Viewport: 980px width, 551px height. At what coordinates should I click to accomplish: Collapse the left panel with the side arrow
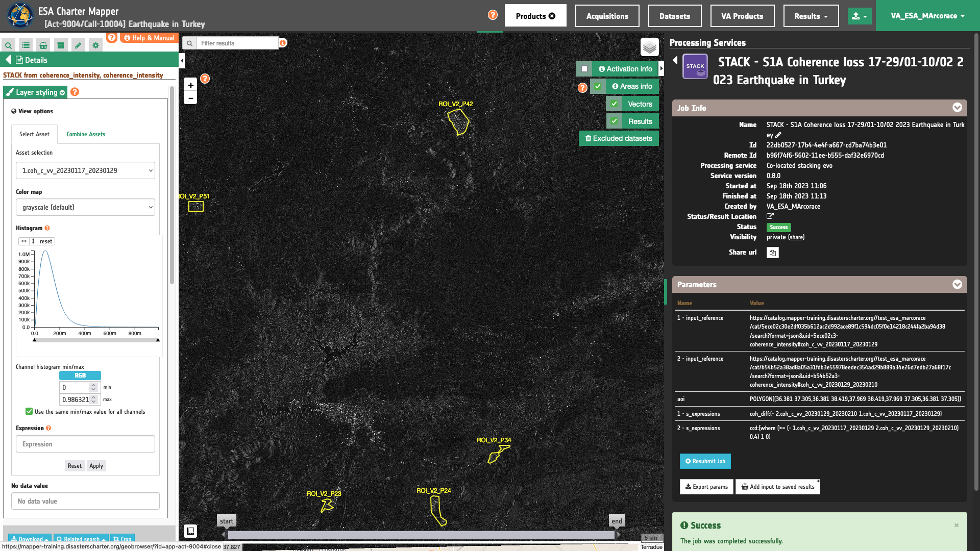pyautogui.click(x=182, y=61)
